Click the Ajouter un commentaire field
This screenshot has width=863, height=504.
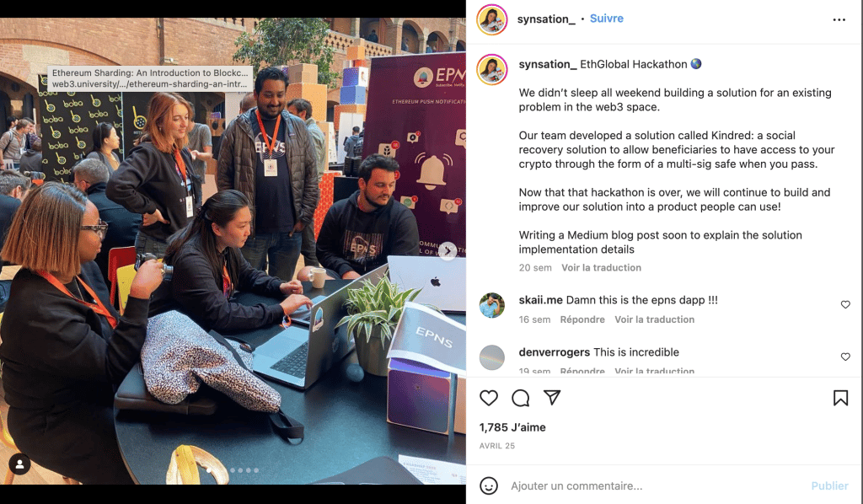point(655,485)
